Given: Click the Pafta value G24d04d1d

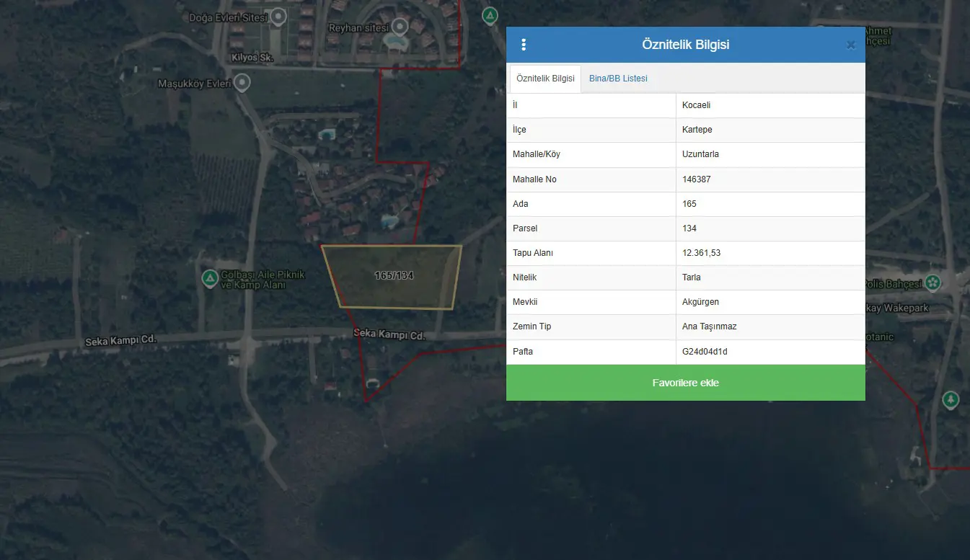Looking at the screenshot, I should [706, 352].
